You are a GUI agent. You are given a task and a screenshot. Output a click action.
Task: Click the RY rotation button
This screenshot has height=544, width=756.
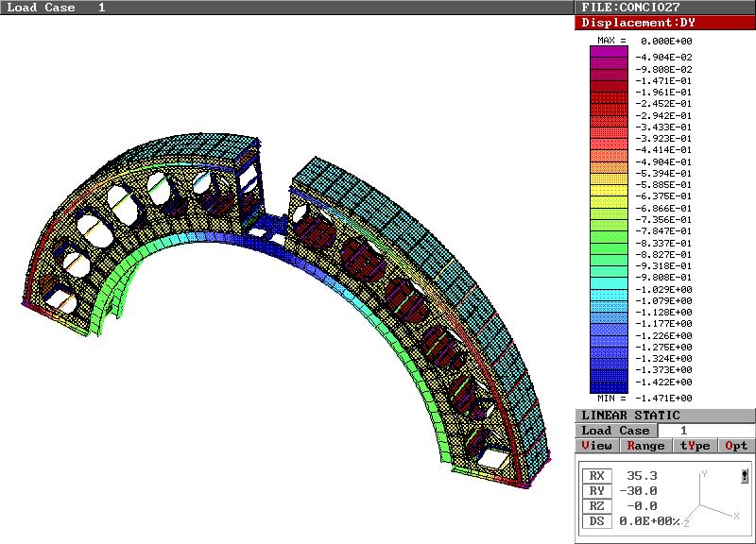pyautogui.click(x=596, y=491)
